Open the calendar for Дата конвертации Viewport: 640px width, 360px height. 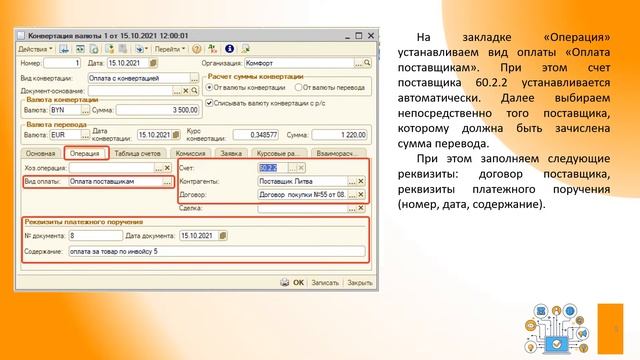(x=176, y=135)
